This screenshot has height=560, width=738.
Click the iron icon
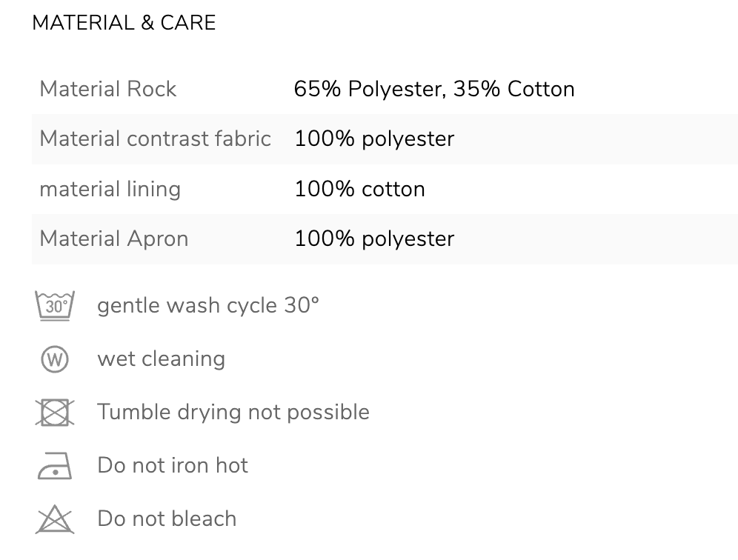tap(55, 466)
